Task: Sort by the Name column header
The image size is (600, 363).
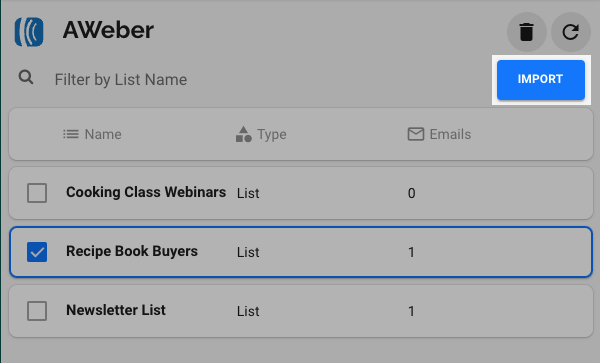Action: point(103,134)
